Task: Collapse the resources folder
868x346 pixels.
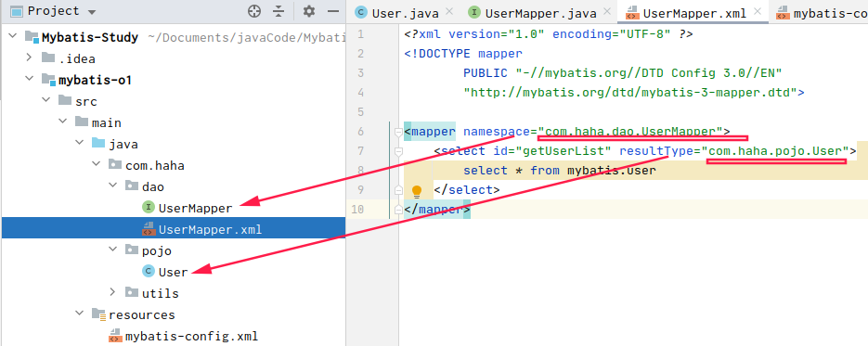Action: (79, 314)
